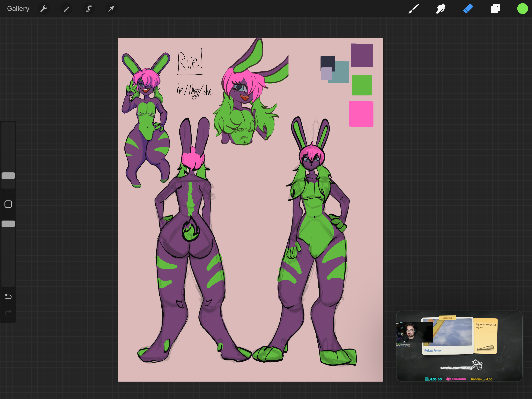This screenshot has height=399, width=532.
Task: Open the Adjustments magic wand menu
Action: (x=66, y=9)
